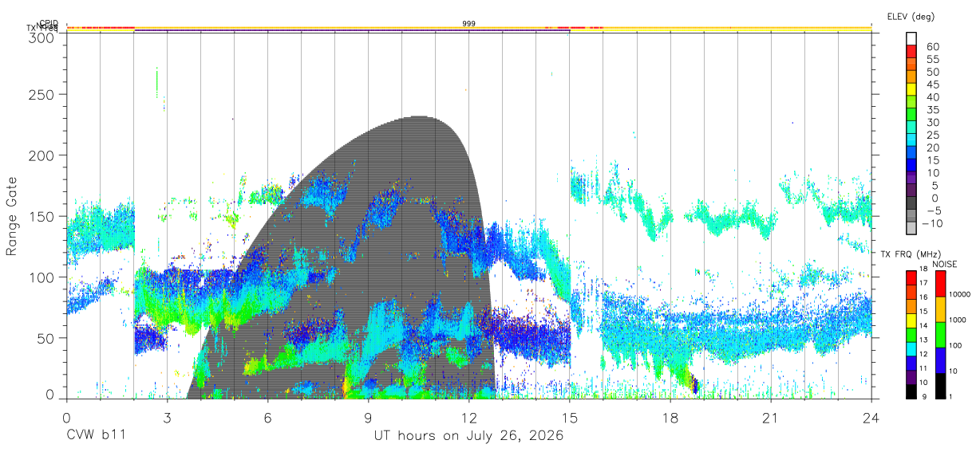This screenshot has width=980, height=452.
Task: Click the cyan 12–13 MHz TX FRQ swatch
Action: tap(911, 348)
